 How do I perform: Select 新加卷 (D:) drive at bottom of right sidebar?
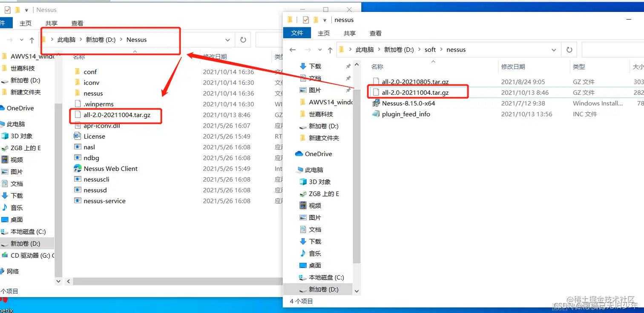[x=324, y=289]
